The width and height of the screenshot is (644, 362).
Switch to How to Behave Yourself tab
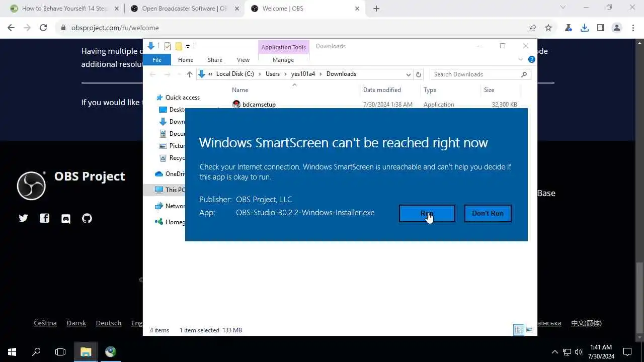(x=63, y=9)
